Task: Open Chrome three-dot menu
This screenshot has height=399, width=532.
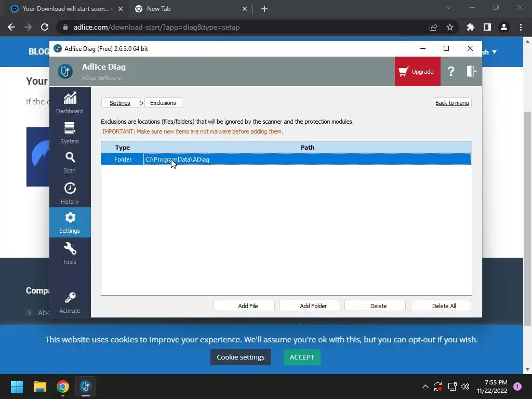Action: (521, 27)
